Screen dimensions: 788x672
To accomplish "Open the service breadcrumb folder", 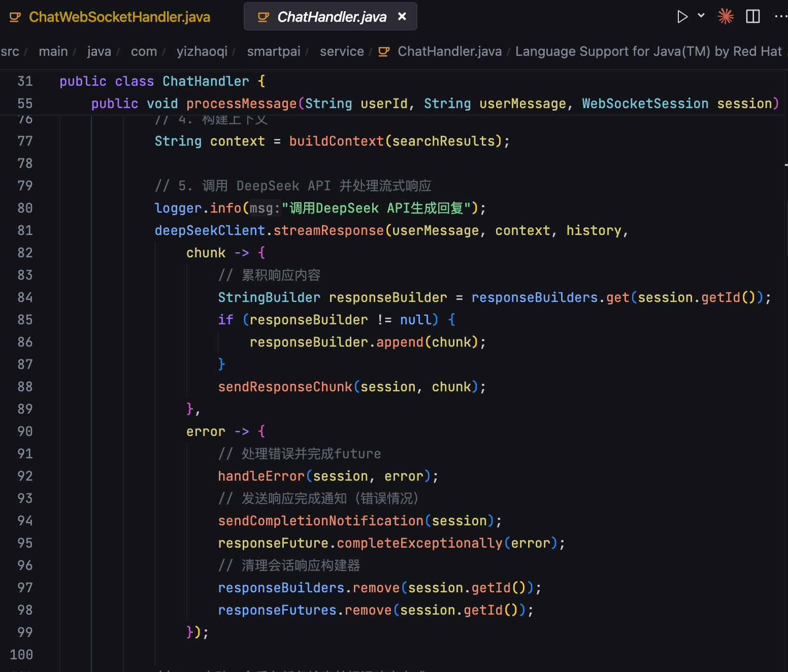I will click(x=342, y=51).
